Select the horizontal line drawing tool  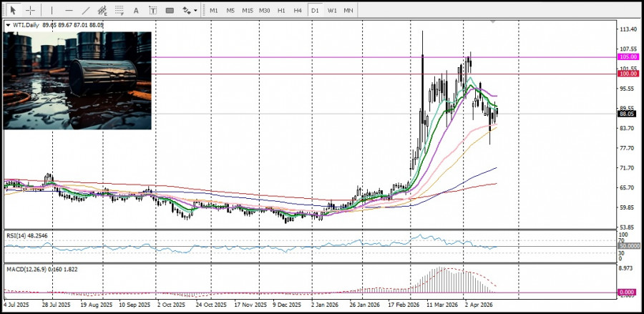69,10
